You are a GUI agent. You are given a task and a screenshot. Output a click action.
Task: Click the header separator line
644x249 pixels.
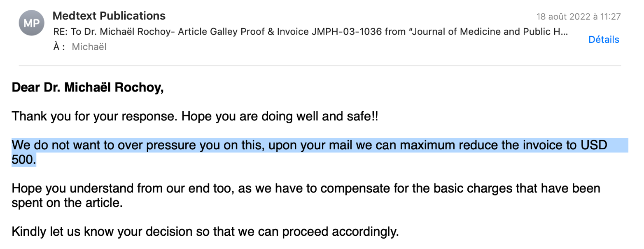(x=320, y=66)
